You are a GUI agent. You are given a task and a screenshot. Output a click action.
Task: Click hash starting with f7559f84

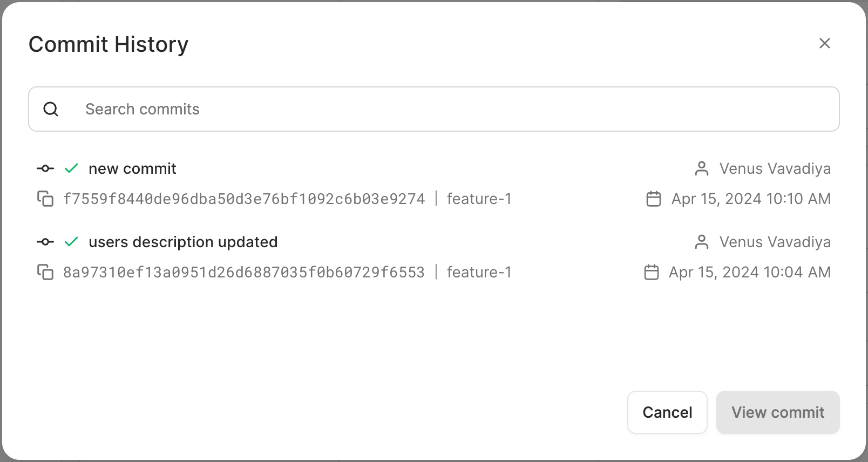[244, 199]
